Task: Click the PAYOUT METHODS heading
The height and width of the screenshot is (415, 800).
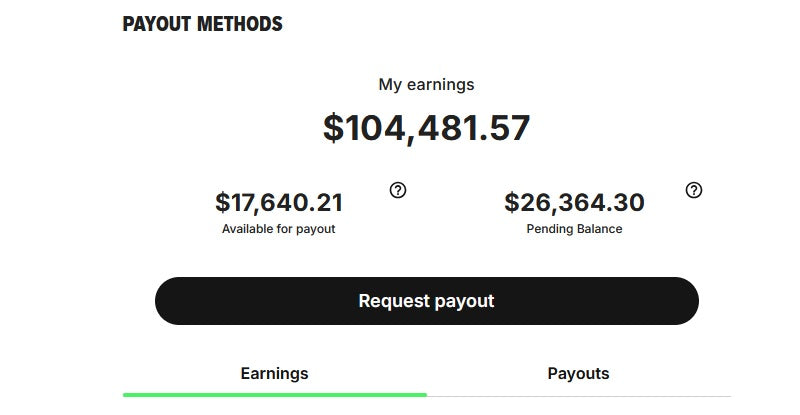Action: [x=203, y=24]
